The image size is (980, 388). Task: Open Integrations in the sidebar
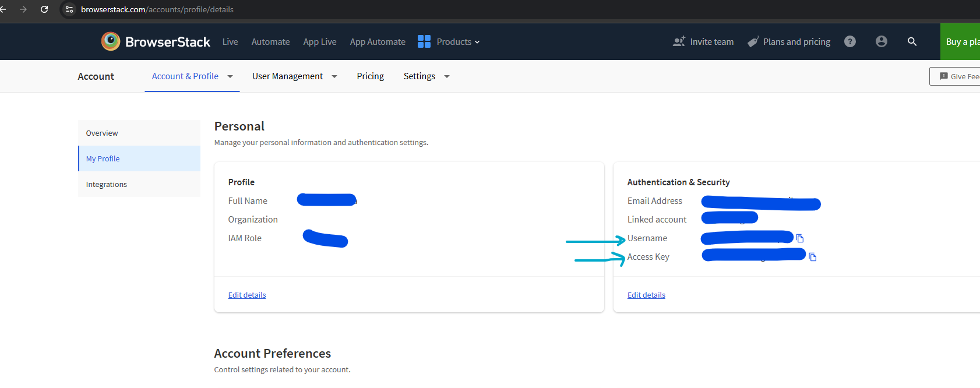click(139, 184)
